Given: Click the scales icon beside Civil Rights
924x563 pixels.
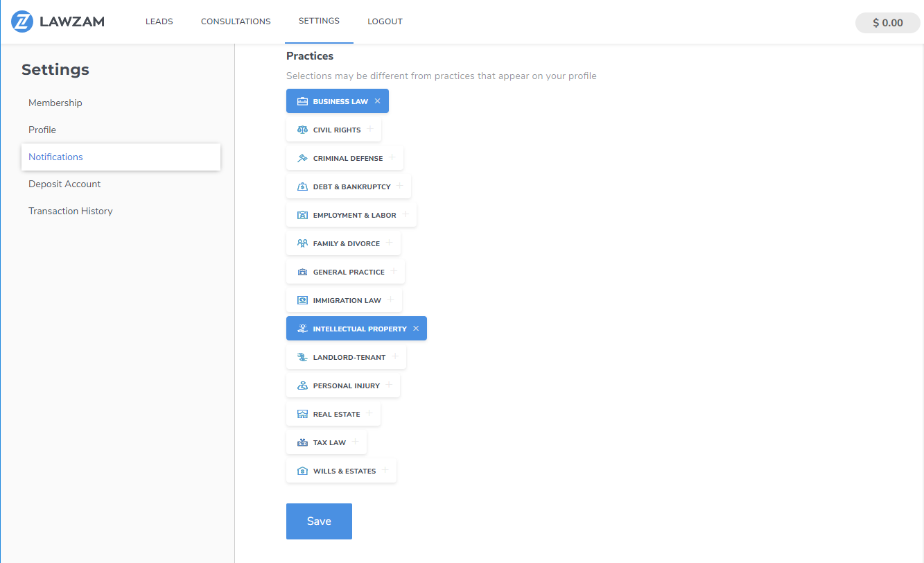Looking at the screenshot, I should point(302,130).
